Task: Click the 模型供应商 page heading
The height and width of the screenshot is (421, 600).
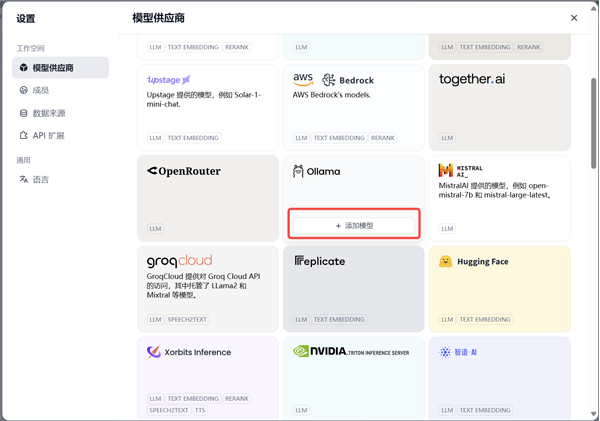Action: click(158, 18)
